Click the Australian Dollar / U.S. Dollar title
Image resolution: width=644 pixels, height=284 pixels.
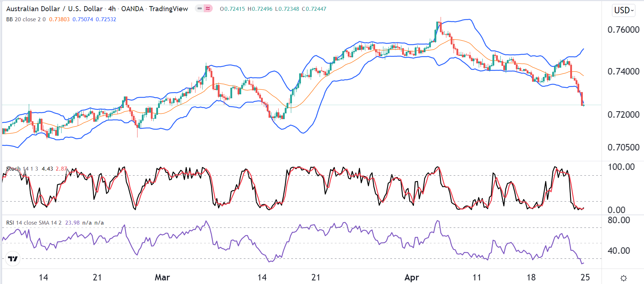[54, 9]
